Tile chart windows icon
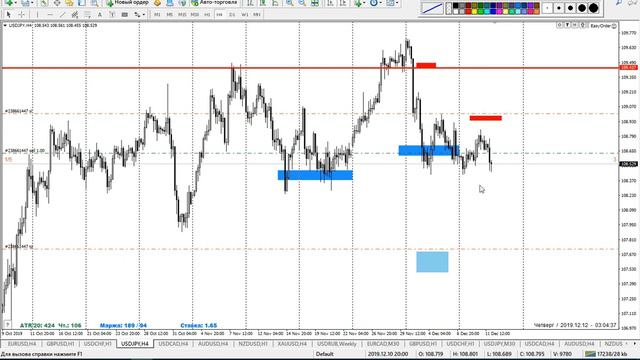This screenshot has height=360, width=640. click(x=315, y=3)
